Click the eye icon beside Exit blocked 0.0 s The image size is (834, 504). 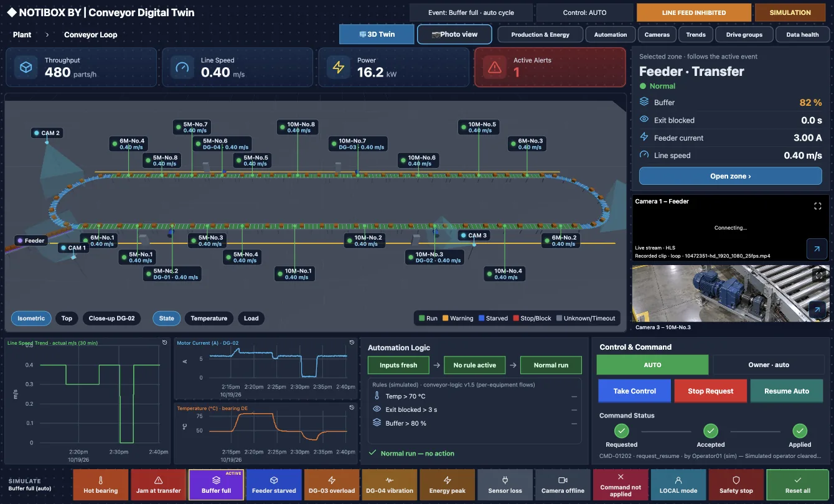pyautogui.click(x=644, y=119)
